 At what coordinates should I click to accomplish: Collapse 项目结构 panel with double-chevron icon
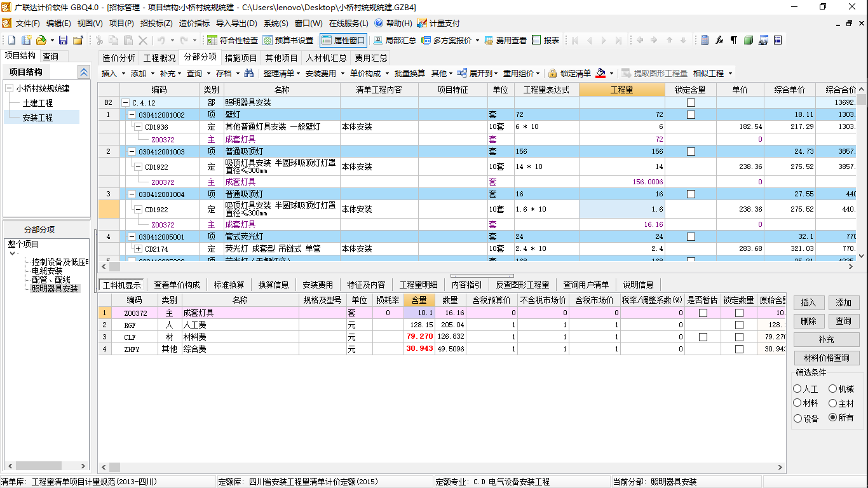83,72
